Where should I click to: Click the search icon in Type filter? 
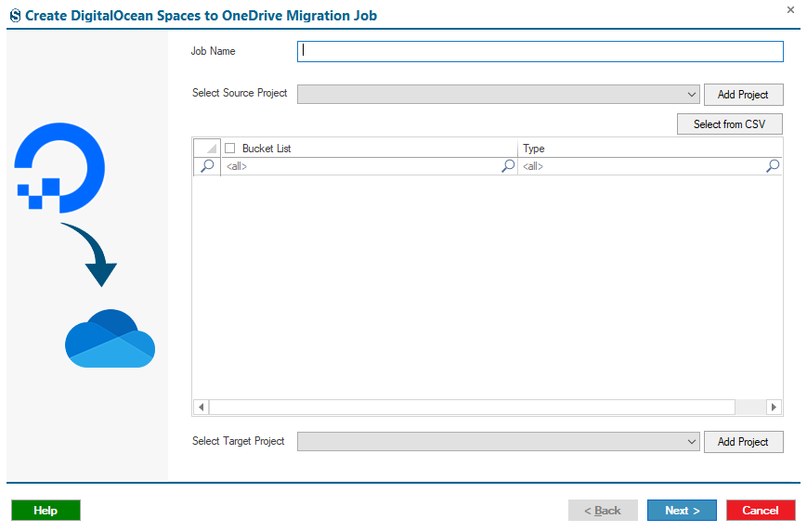click(x=773, y=165)
